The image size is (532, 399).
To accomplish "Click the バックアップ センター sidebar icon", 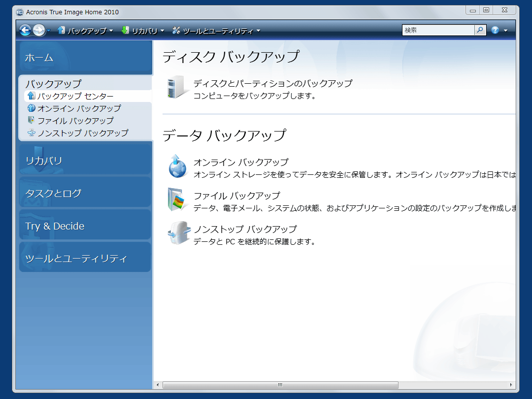I will tap(31, 96).
